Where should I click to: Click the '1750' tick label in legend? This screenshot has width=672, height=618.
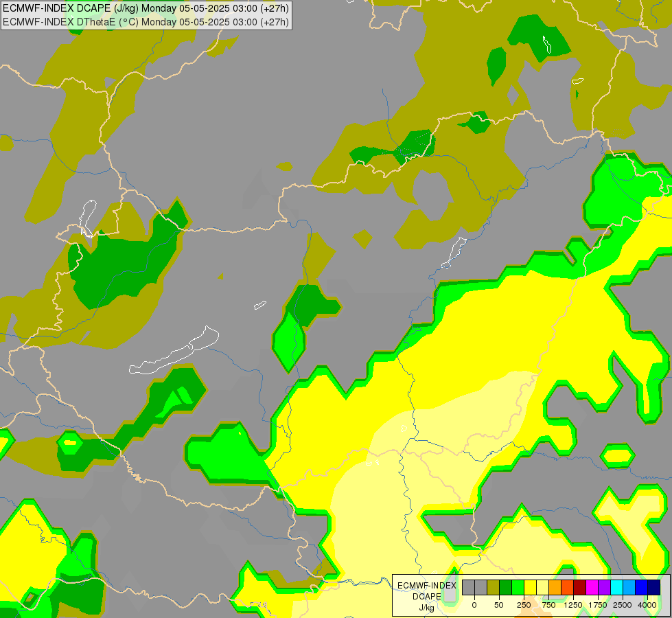click(598, 605)
